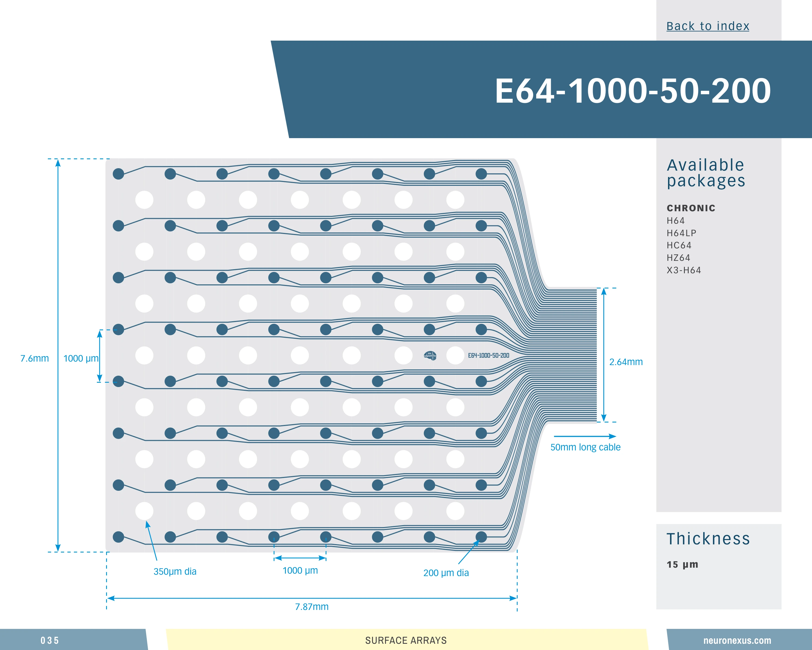Image resolution: width=812 pixels, height=650 pixels.
Task: Click the neuronexus.com footer link
Action: 737,640
